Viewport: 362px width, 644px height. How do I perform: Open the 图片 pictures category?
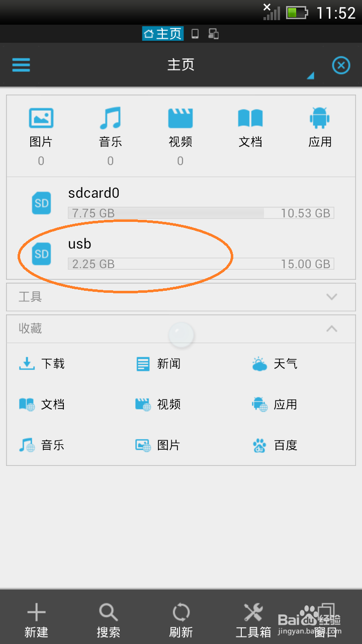click(41, 129)
